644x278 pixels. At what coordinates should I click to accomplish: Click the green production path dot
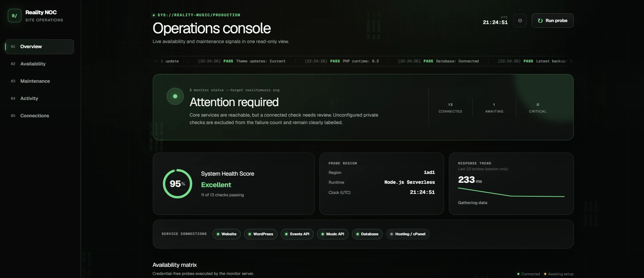coord(154,15)
